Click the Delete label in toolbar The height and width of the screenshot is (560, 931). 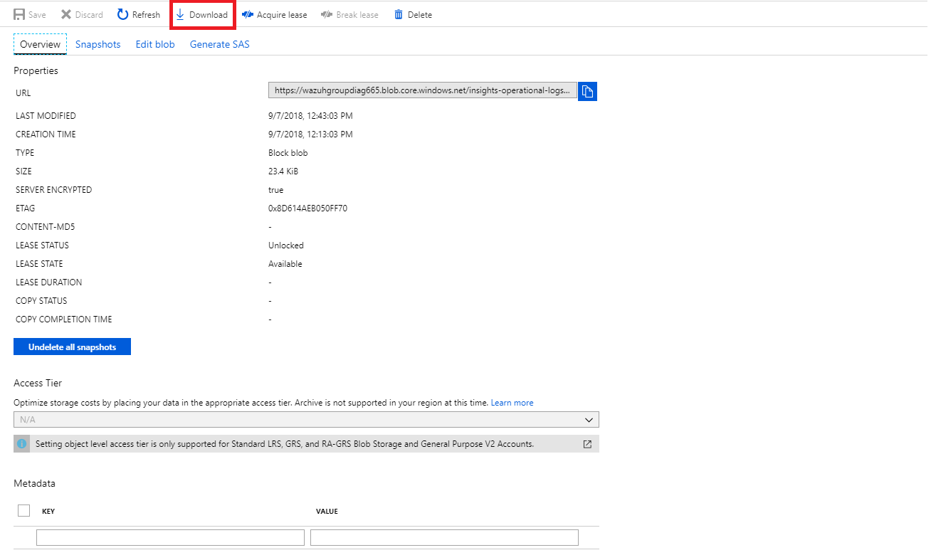click(420, 15)
